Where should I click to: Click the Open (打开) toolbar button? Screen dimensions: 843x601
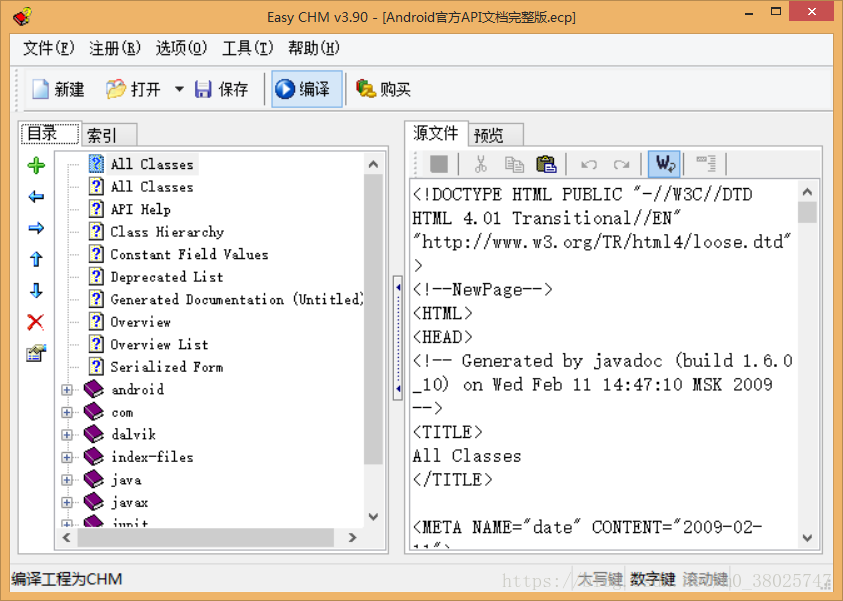[133, 89]
